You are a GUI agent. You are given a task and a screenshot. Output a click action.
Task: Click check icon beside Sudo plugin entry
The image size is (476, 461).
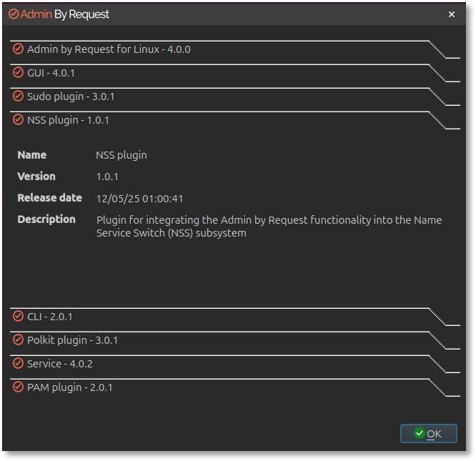coord(18,96)
